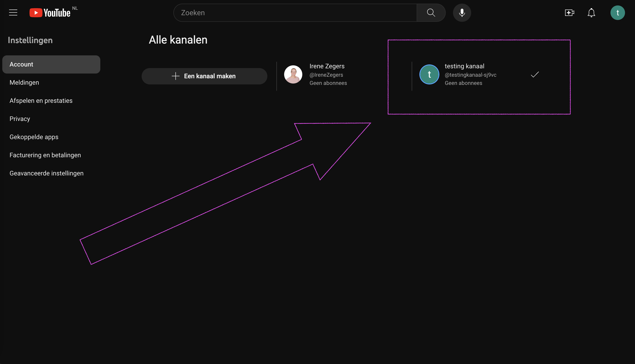Switch to Irene Zegers channel name
Image resolution: width=635 pixels, height=364 pixels.
(327, 66)
